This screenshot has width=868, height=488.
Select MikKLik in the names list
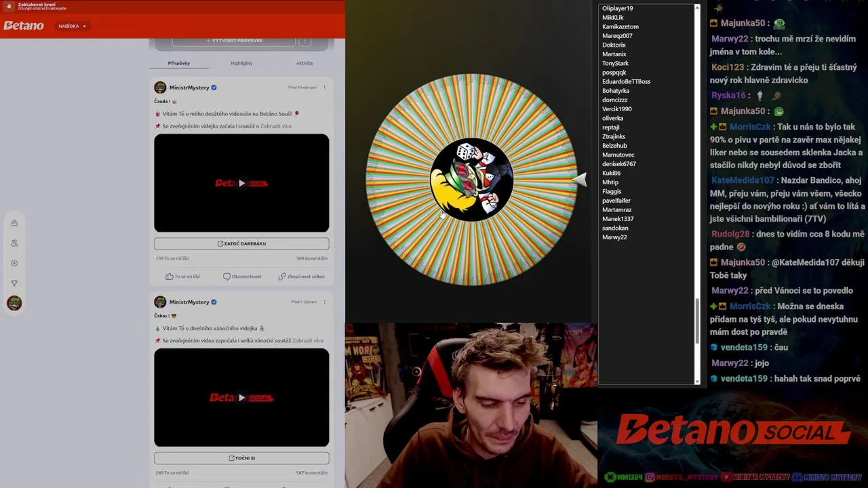[x=613, y=18]
